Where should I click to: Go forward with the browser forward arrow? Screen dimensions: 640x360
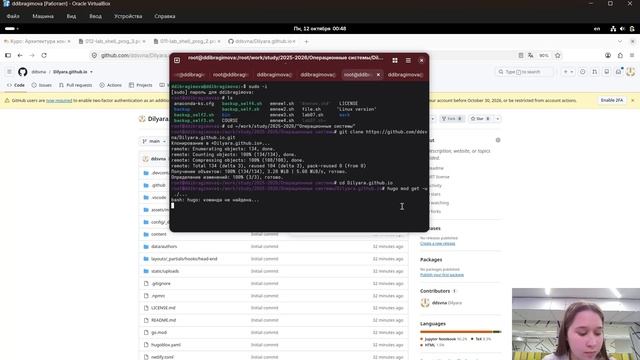(32, 55)
